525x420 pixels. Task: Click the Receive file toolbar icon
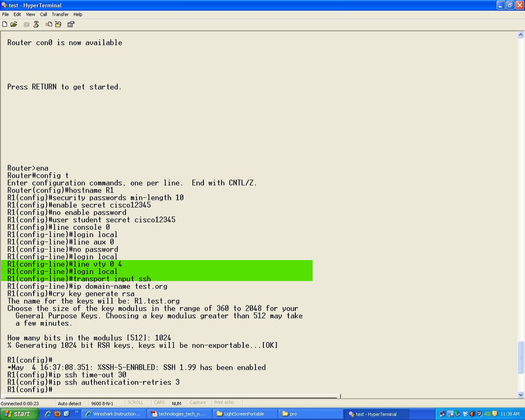(x=58, y=24)
